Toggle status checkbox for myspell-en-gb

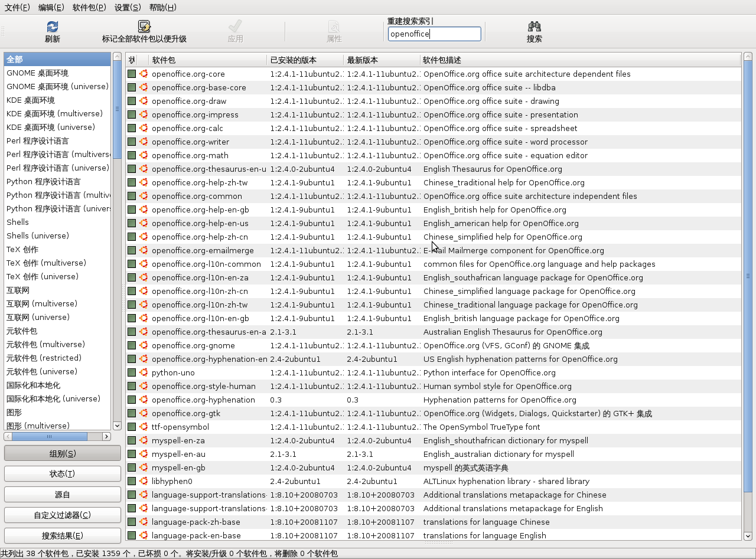click(132, 468)
